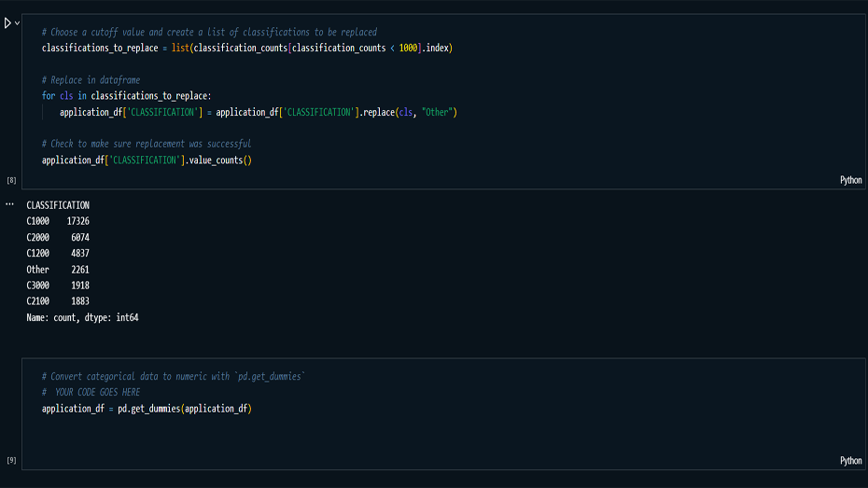Click the C2100 1883 output row
Viewport: 868px width, 488px height.
pyautogui.click(x=58, y=301)
